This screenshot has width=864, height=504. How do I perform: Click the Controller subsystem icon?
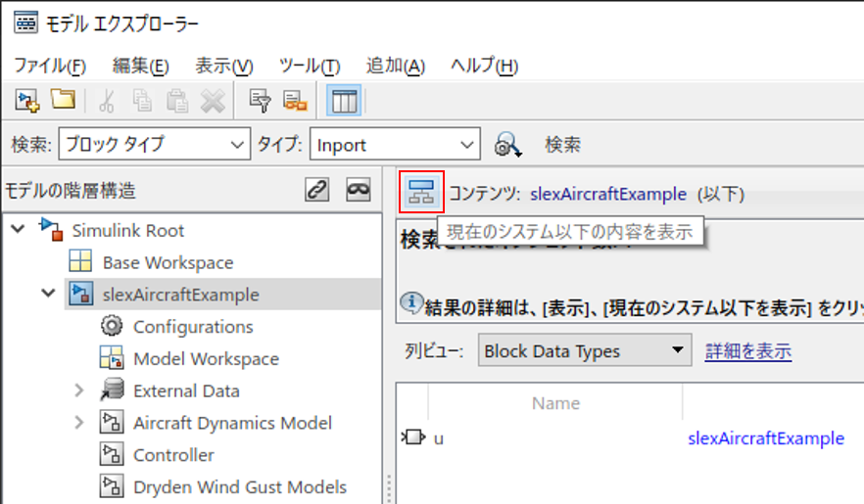coord(112,454)
